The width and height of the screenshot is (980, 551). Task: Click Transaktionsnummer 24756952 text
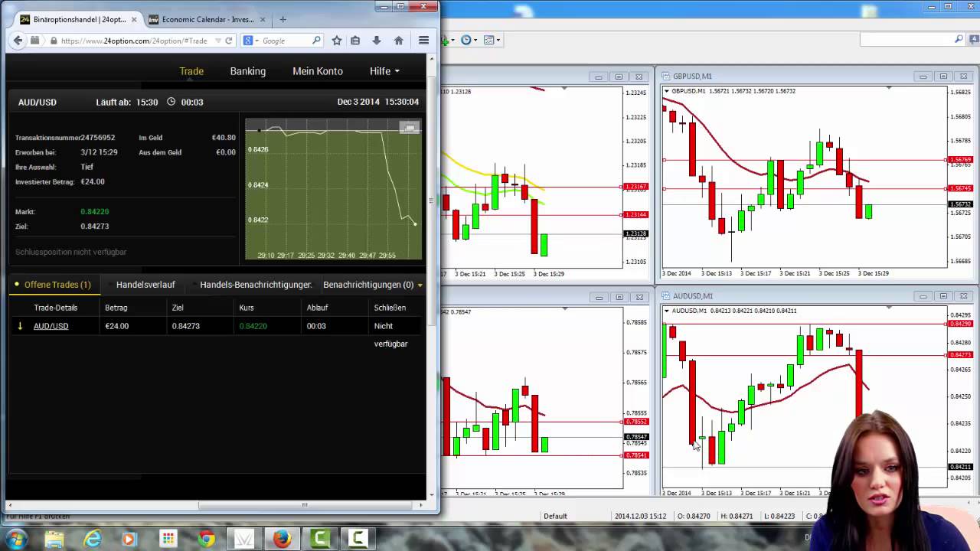coord(65,138)
